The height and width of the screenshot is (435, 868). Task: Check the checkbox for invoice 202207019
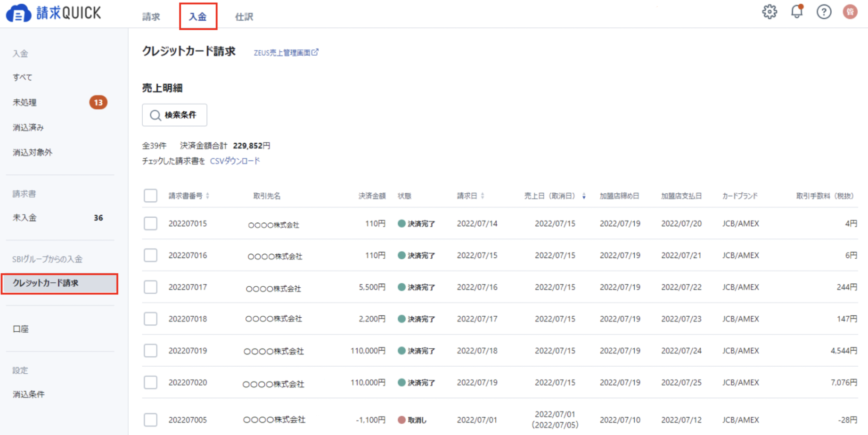tap(150, 351)
